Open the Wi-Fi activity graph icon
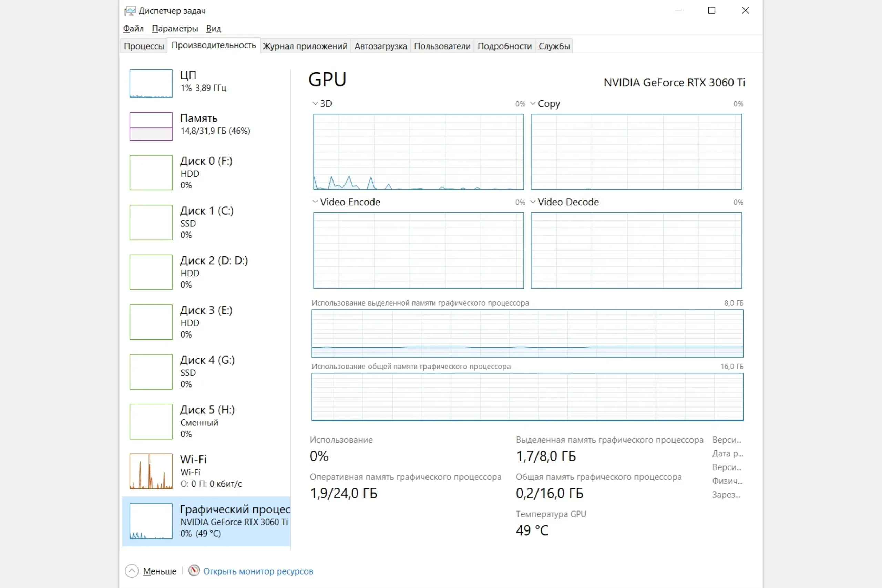882x588 pixels. [x=151, y=471]
